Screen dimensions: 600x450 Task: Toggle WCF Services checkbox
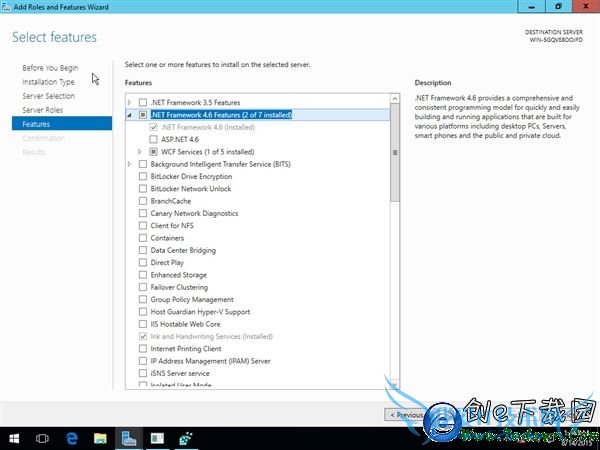[153, 152]
